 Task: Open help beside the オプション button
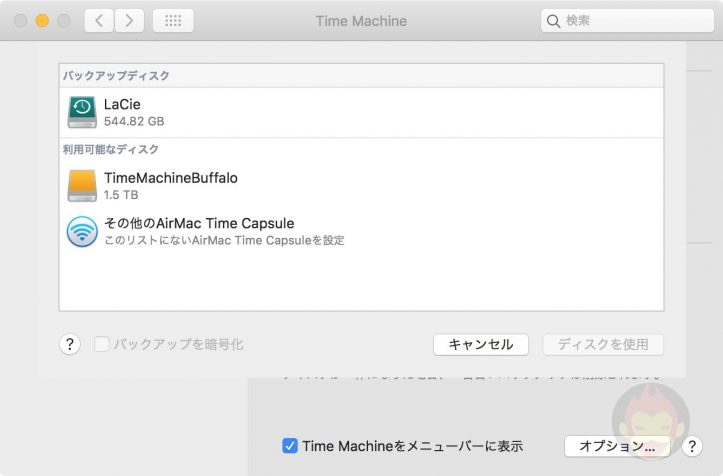[x=692, y=446]
